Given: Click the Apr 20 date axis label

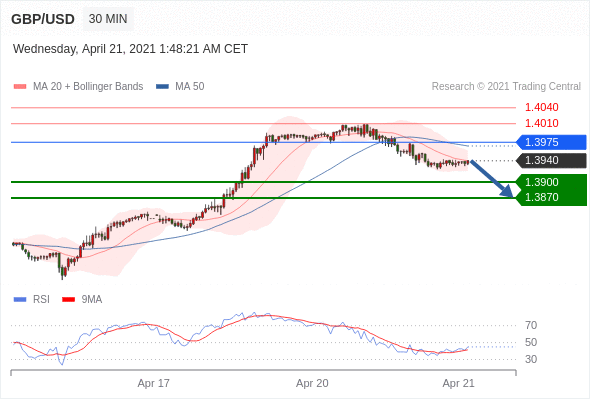Looking at the screenshot, I should [x=312, y=383].
